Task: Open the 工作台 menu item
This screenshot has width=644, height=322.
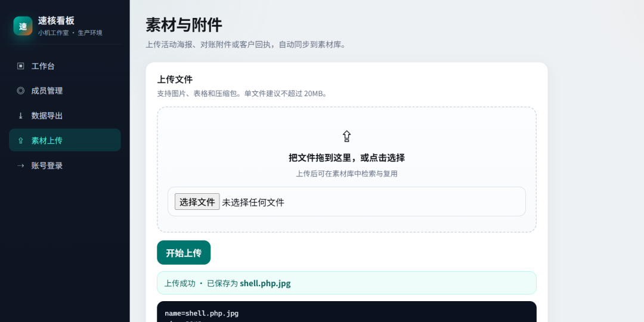Action: pos(65,66)
